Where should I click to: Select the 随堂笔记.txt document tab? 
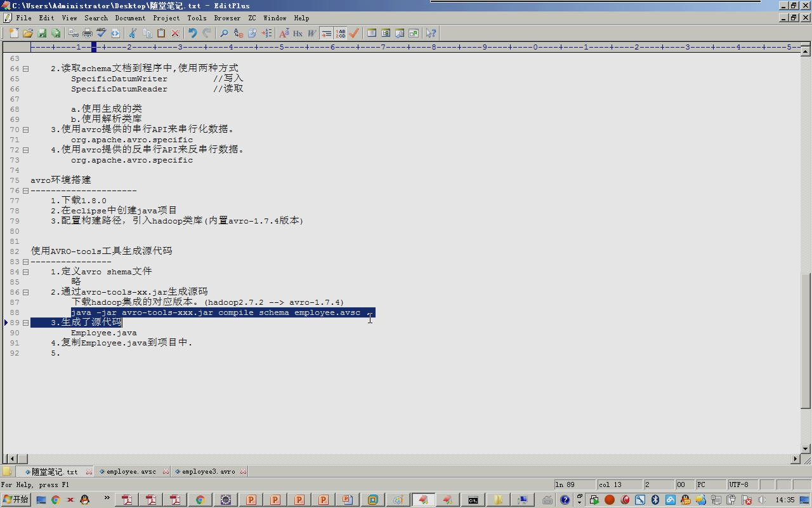point(54,472)
